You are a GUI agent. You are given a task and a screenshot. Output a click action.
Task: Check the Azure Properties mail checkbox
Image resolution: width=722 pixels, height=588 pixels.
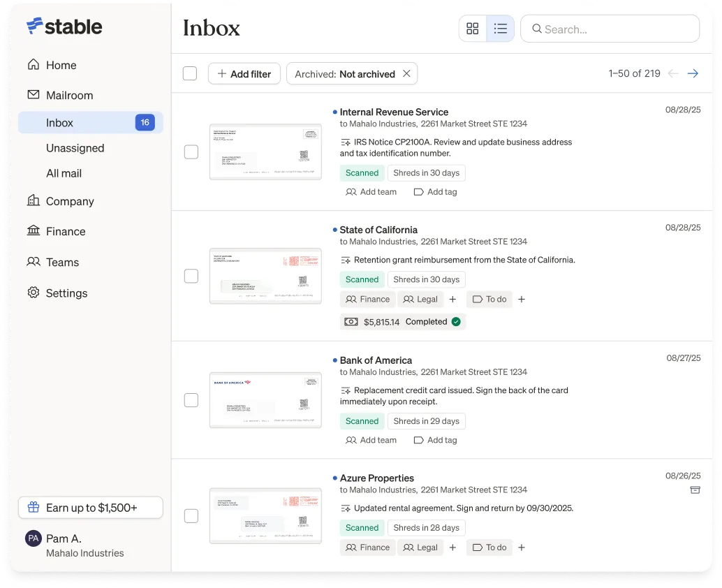tap(191, 515)
